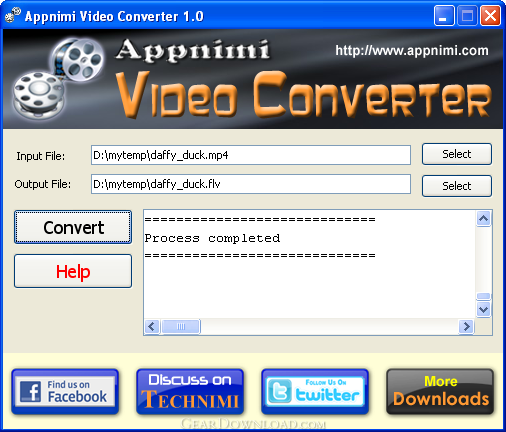
Task: Open the Discuss on Technimi banner
Action: click(x=190, y=392)
